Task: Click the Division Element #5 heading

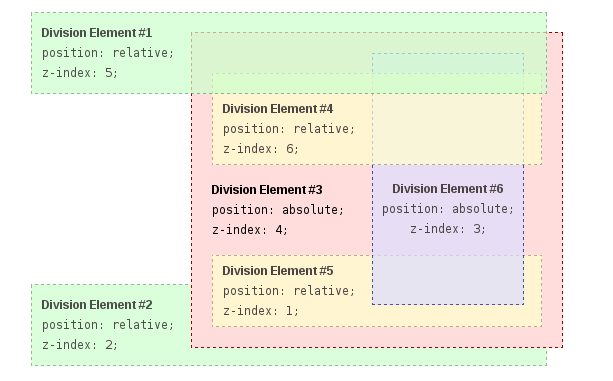Action: [x=278, y=271]
